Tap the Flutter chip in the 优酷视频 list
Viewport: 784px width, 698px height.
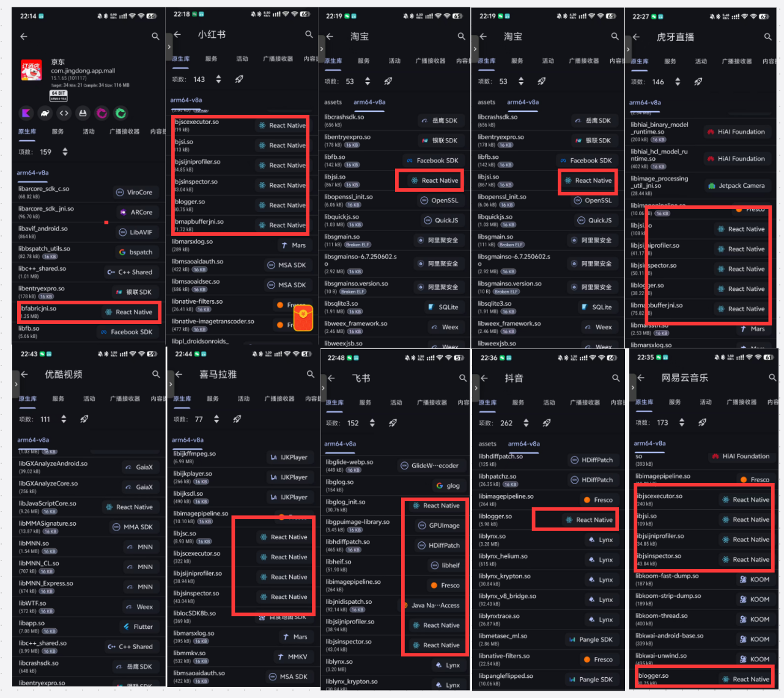pos(138,626)
